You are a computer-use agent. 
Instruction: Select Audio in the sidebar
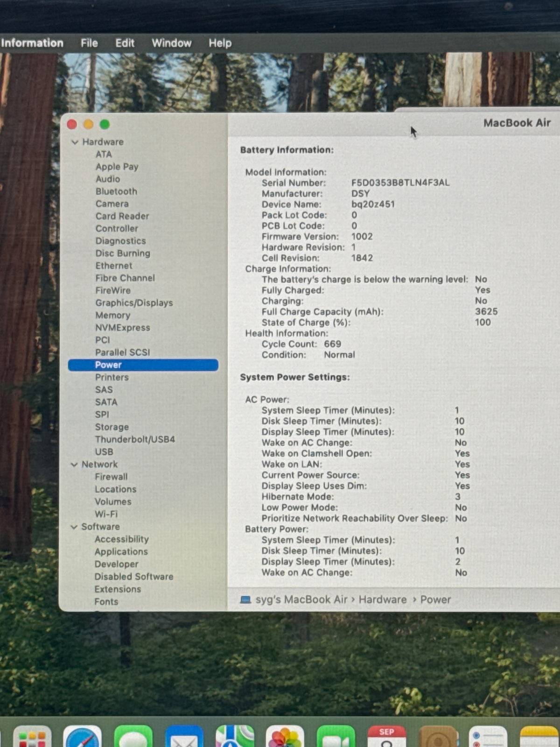point(108,179)
